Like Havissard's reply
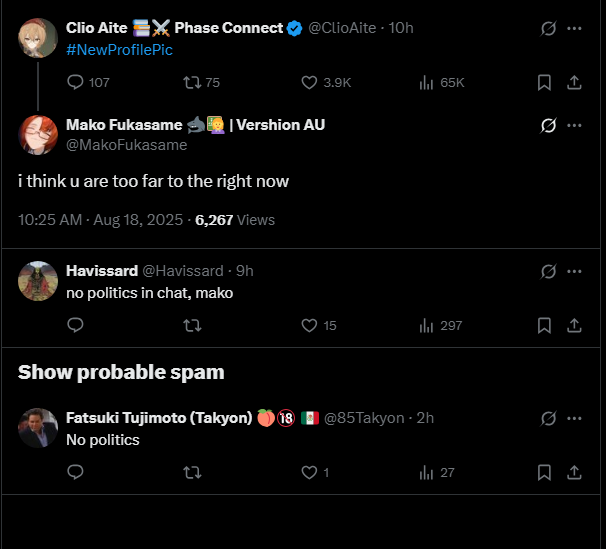 [x=309, y=325]
